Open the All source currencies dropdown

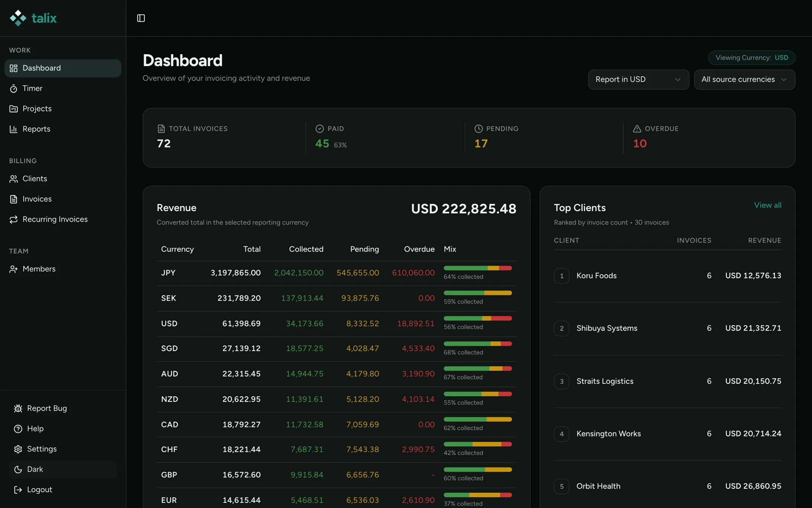pyautogui.click(x=744, y=79)
